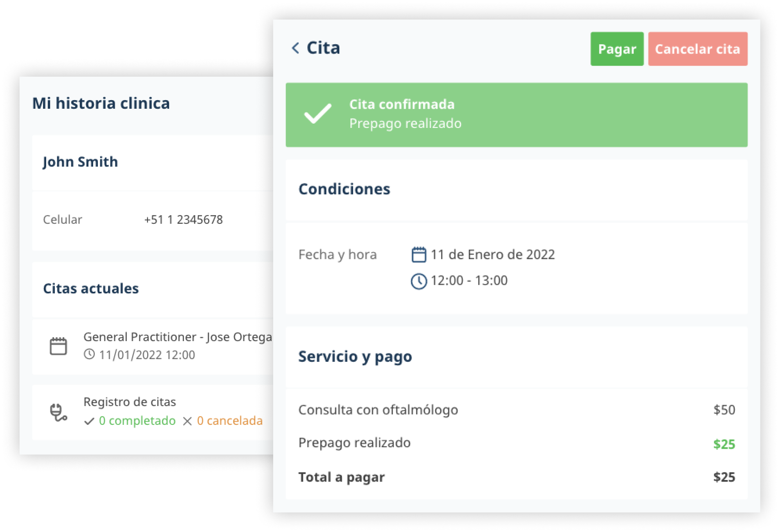Click the phone number +51 1 2345678

[184, 219]
